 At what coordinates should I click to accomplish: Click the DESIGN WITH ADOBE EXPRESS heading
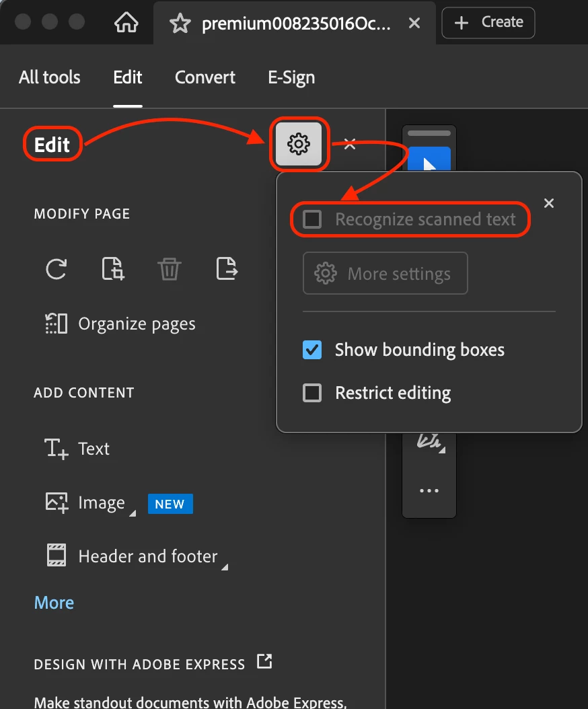139,664
